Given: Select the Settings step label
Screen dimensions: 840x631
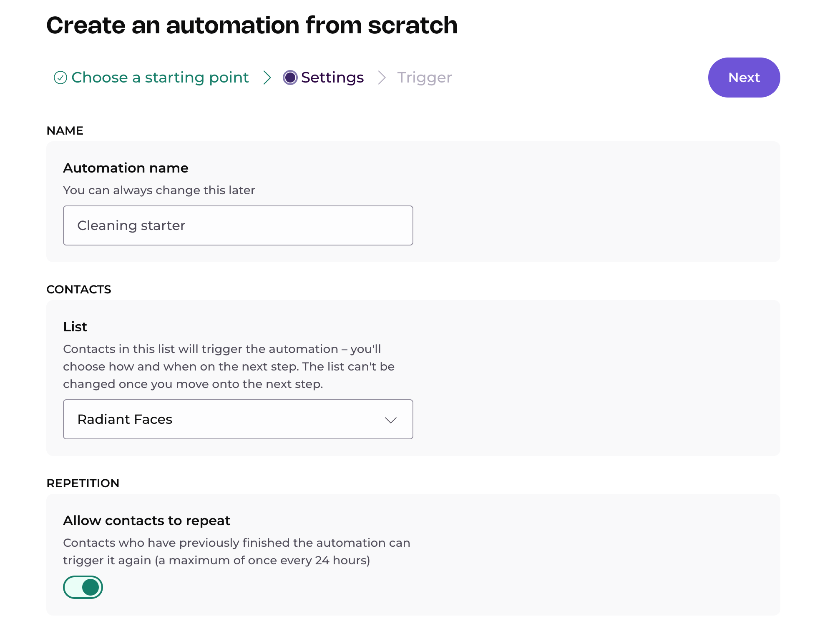Looking at the screenshot, I should coord(332,78).
